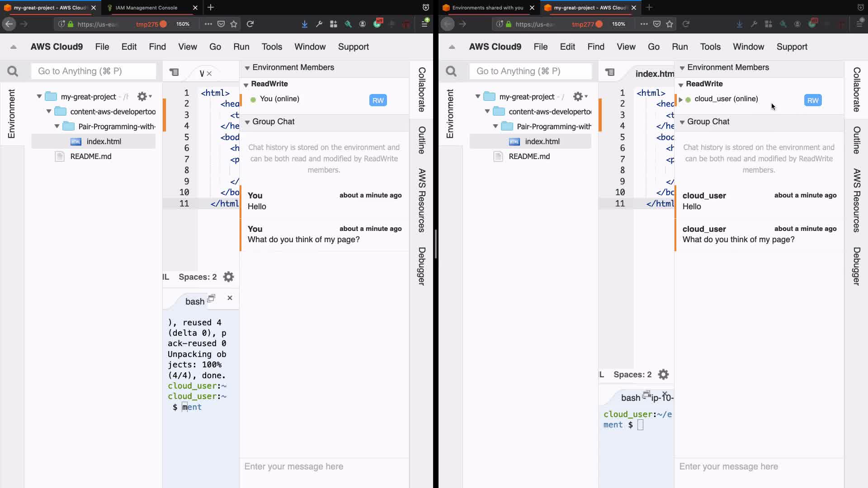Viewport: 868px width, 488px height.
Task: Switch to IAM Management Console tab
Action: click(x=146, y=8)
